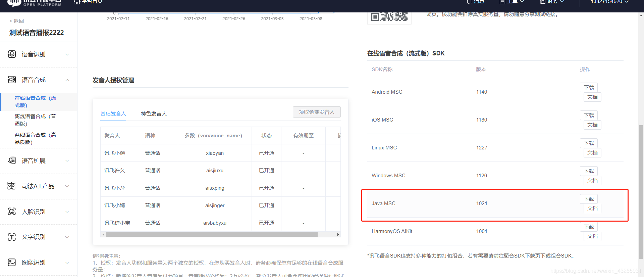Open docs for Windows MSC

pos(592,180)
